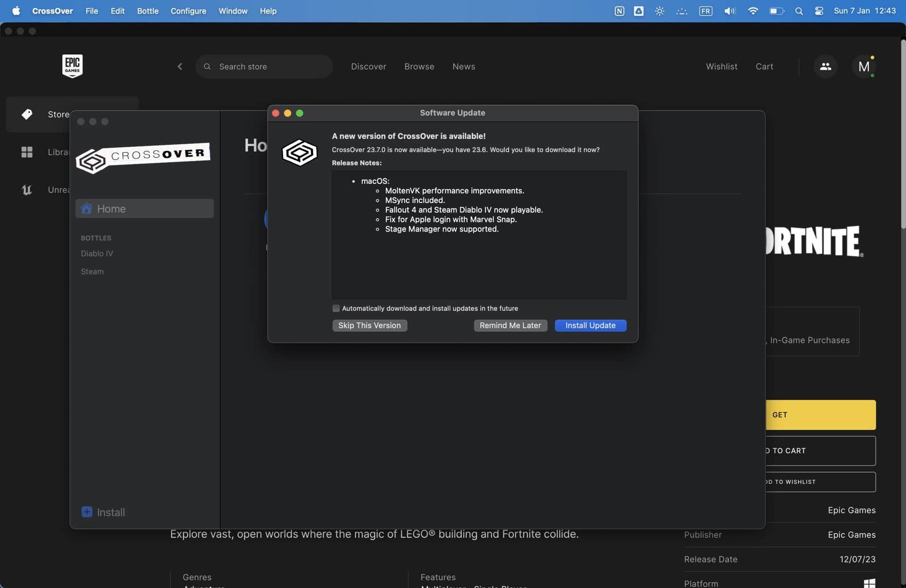Open the volume menu bar icon
This screenshot has height=588, width=906.
[x=730, y=11]
